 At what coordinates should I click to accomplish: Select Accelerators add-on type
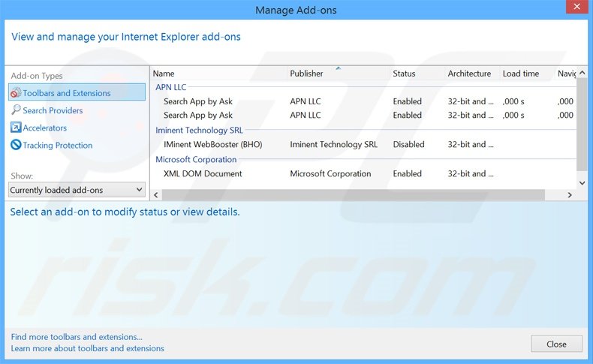44,128
